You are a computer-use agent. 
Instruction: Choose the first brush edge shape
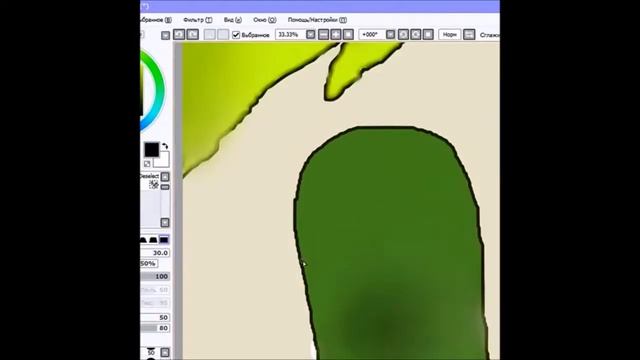click(x=143, y=240)
